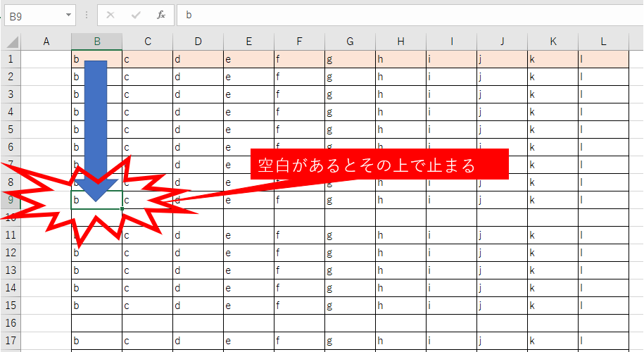The image size is (644, 352).
Task: Select column B header
Action: click(x=97, y=42)
